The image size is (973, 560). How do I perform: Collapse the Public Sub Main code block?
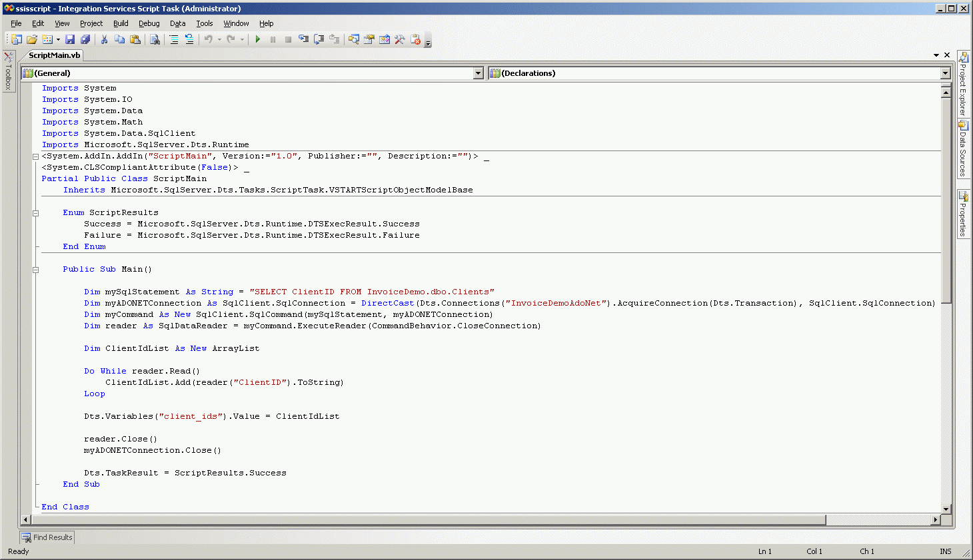tap(36, 270)
